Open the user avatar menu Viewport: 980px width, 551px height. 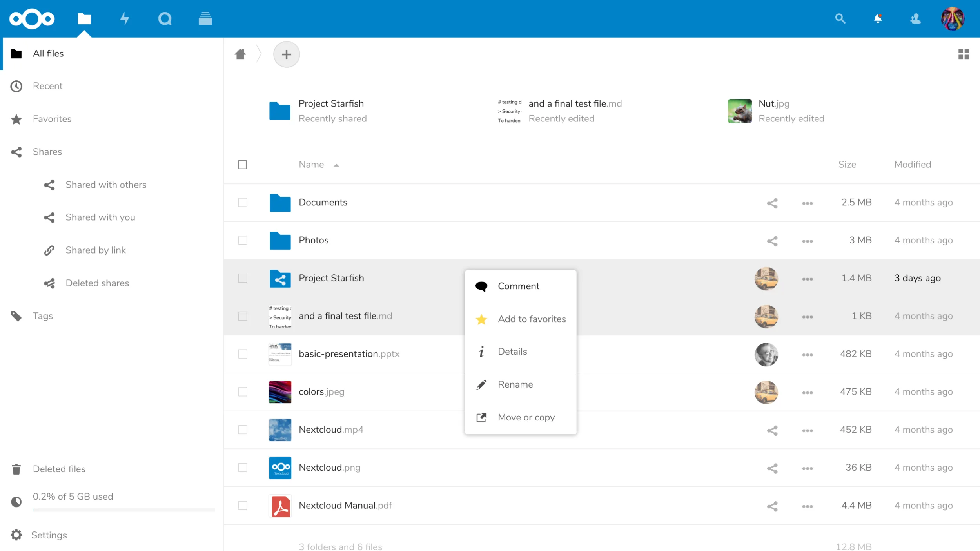[953, 18]
